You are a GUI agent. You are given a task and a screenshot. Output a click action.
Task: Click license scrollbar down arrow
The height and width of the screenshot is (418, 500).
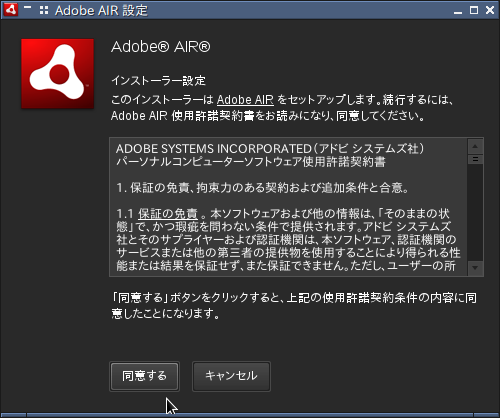coord(475,268)
